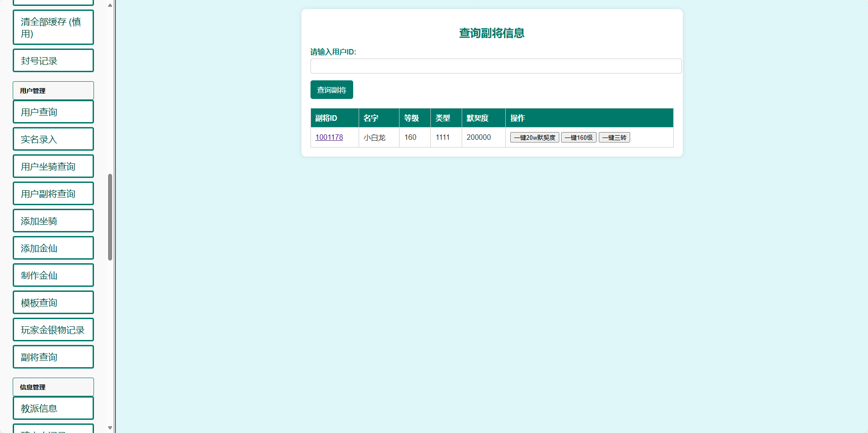Image resolution: width=868 pixels, height=433 pixels.
Task: Click 一键160级 action button
Action: (578, 137)
